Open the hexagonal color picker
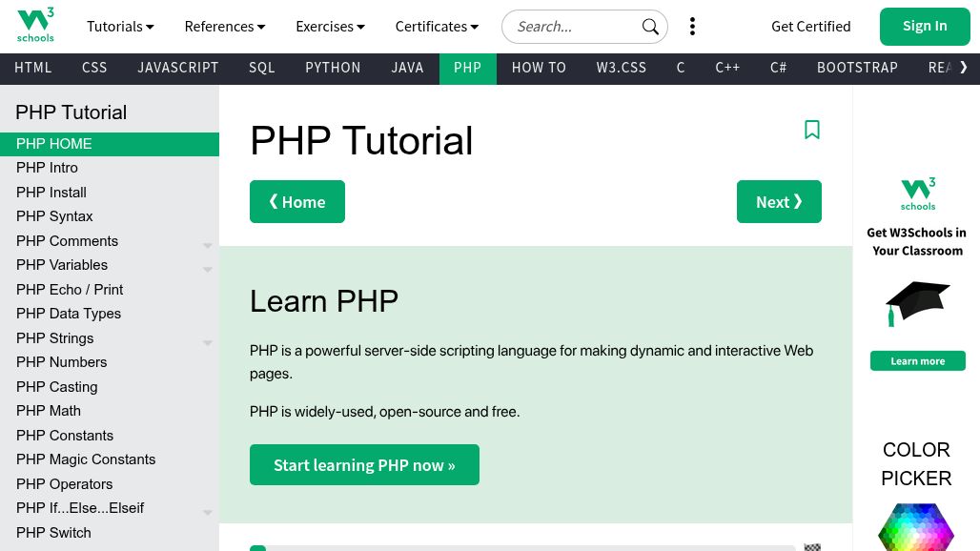 tap(916, 529)
